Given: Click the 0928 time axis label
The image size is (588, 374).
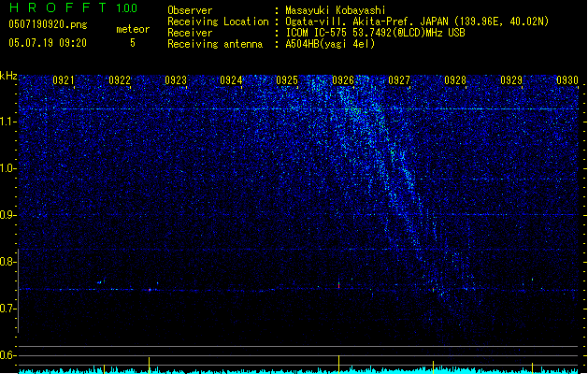Looking at the screenshot, I should (x=455, y=80).
